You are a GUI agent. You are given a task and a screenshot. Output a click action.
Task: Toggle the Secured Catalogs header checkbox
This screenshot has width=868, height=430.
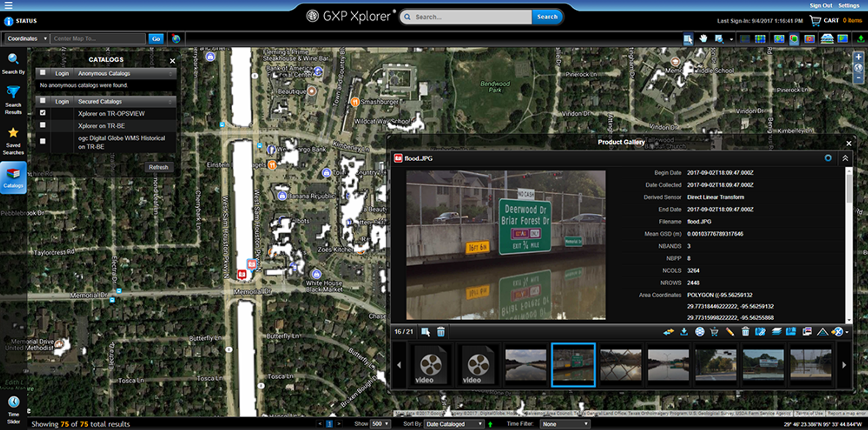tap(42, 101)
